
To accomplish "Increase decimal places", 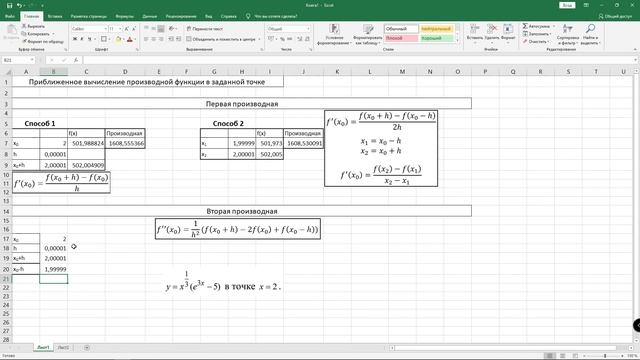I will pyautogui.click(x=299, y=39).
